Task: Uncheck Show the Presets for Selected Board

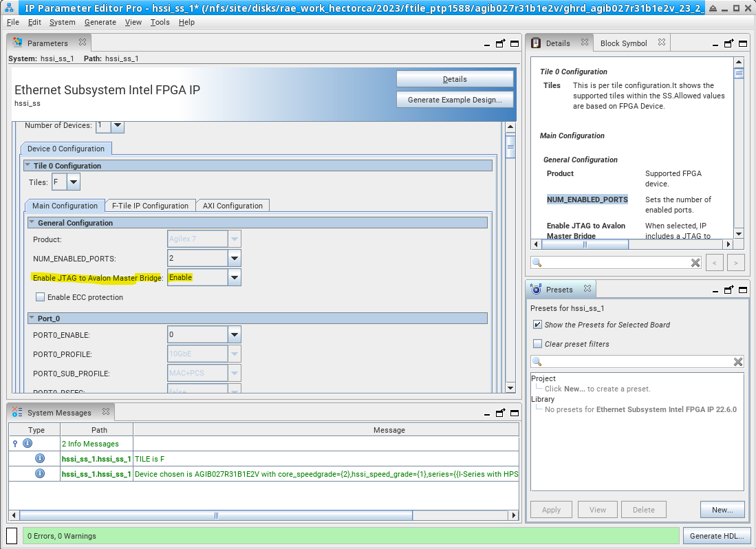Action: (x=537, y=325)
